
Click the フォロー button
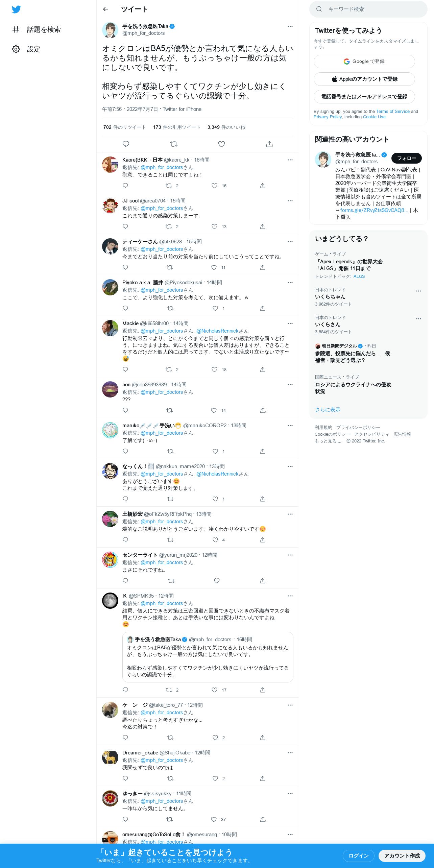click(406, 158)
